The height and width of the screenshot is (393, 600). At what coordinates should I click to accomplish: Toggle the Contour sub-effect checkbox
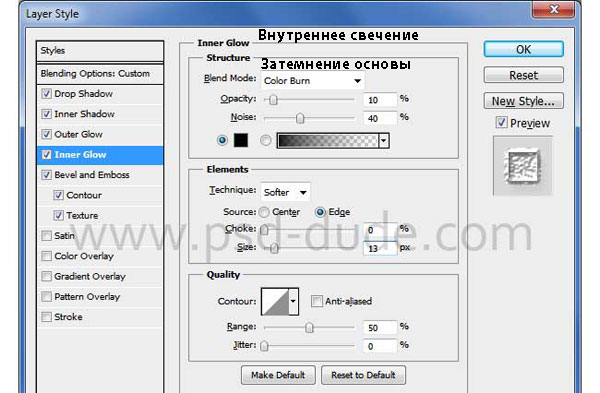click(58, 195)
